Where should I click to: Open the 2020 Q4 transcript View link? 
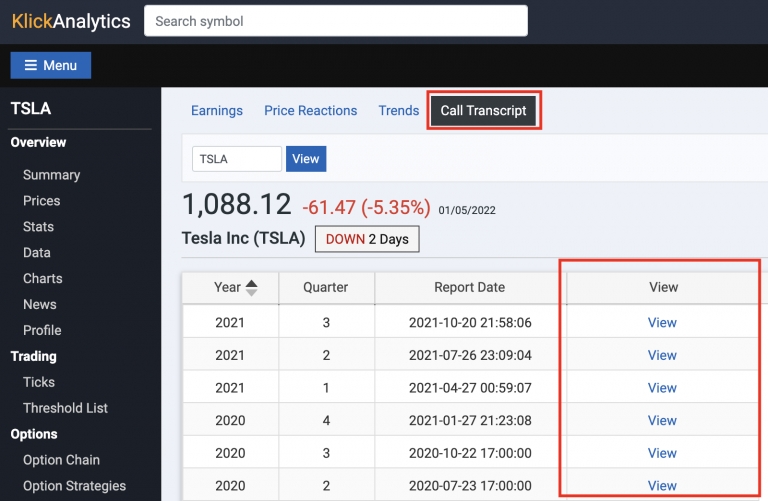pos(662,420)
